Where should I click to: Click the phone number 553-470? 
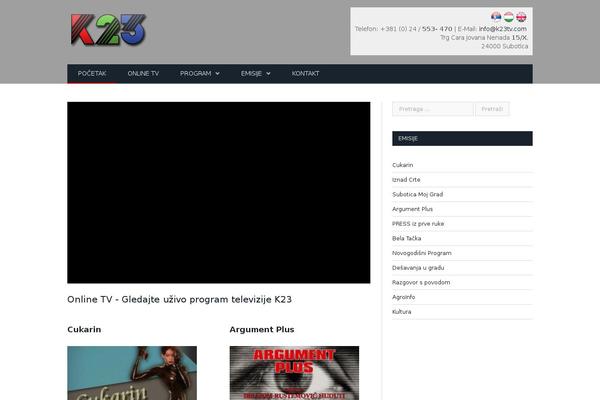point(437,29)
